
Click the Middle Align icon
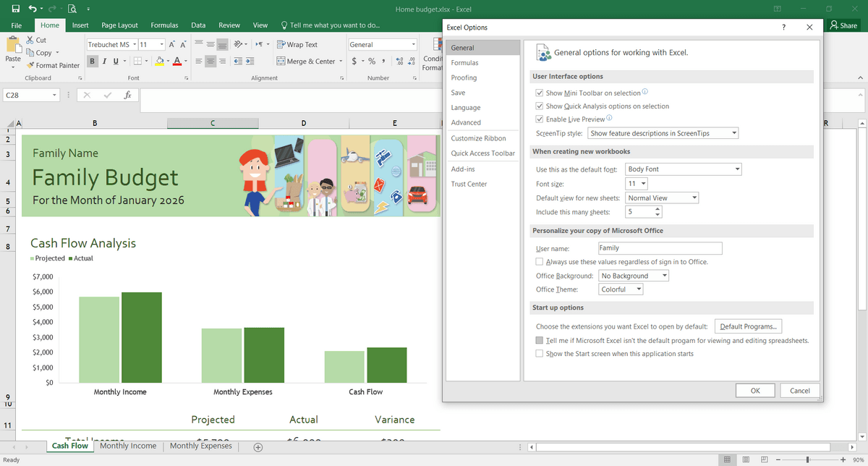point(211,45)
